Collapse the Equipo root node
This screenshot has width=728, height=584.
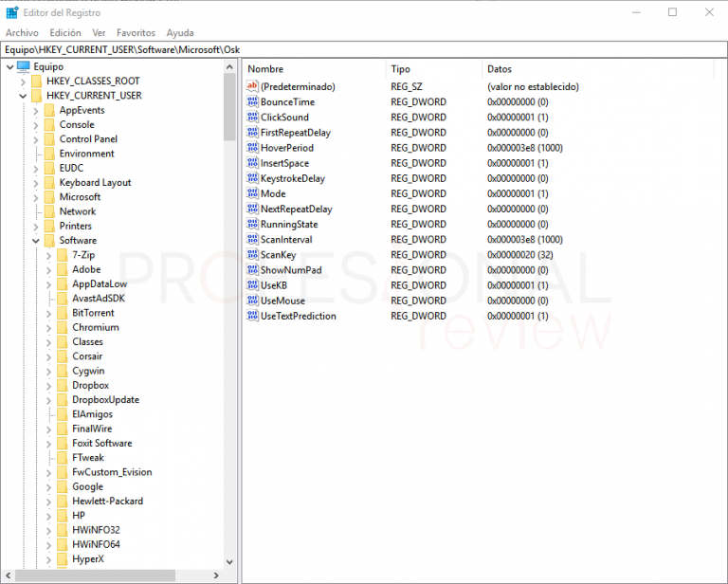pyautogui.click(x=9, y=67)
